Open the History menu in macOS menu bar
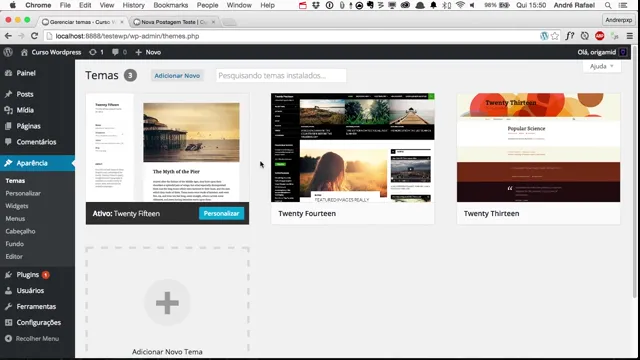This screenshot has height=360, width=640. click(x=133, y=5)
